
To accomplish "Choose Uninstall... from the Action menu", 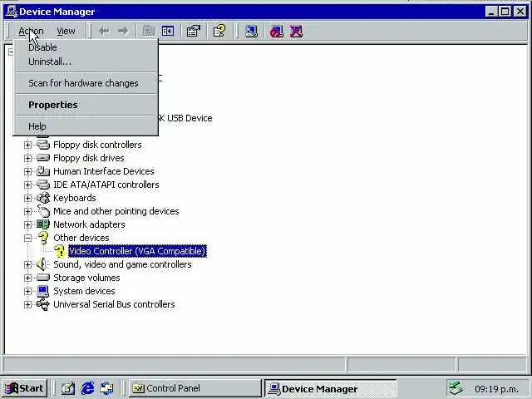I will click(86, 62).
